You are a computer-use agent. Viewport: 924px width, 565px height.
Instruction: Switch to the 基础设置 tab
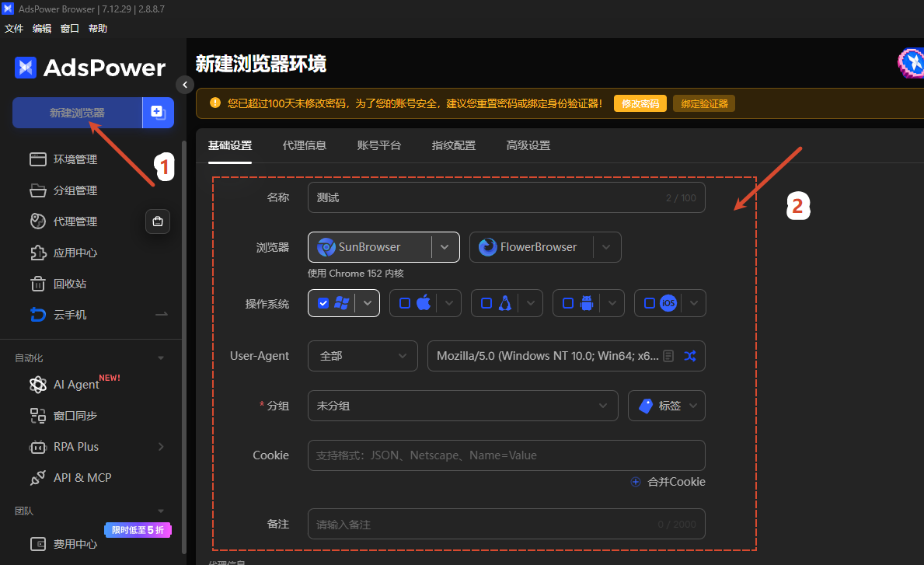coord(230,145)
